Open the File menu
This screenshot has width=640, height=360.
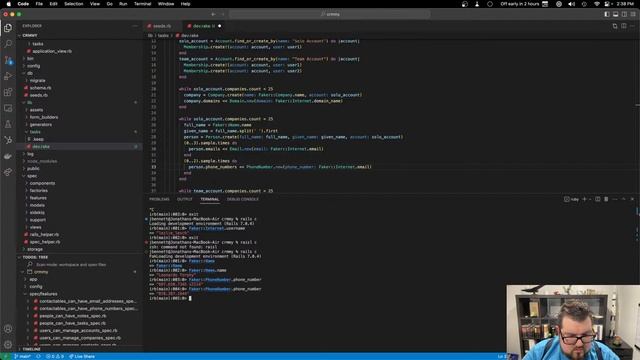tap(39, 4)
